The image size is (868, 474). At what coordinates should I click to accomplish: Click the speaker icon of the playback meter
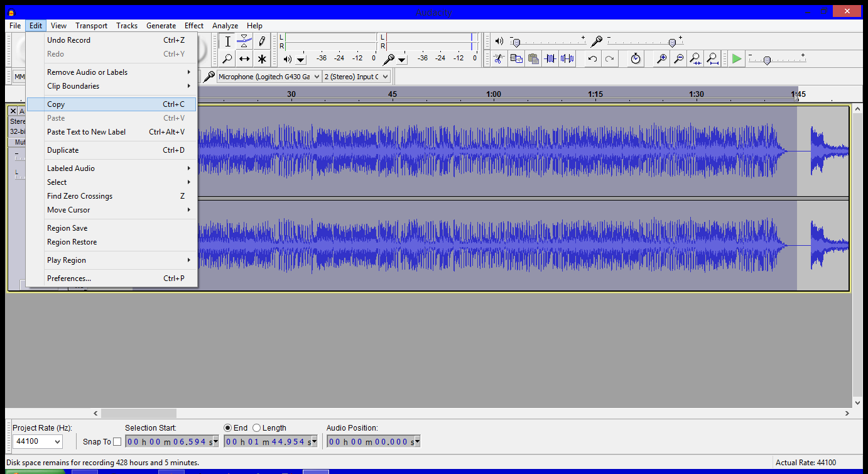pyautogui.click(x=288, y=59)
